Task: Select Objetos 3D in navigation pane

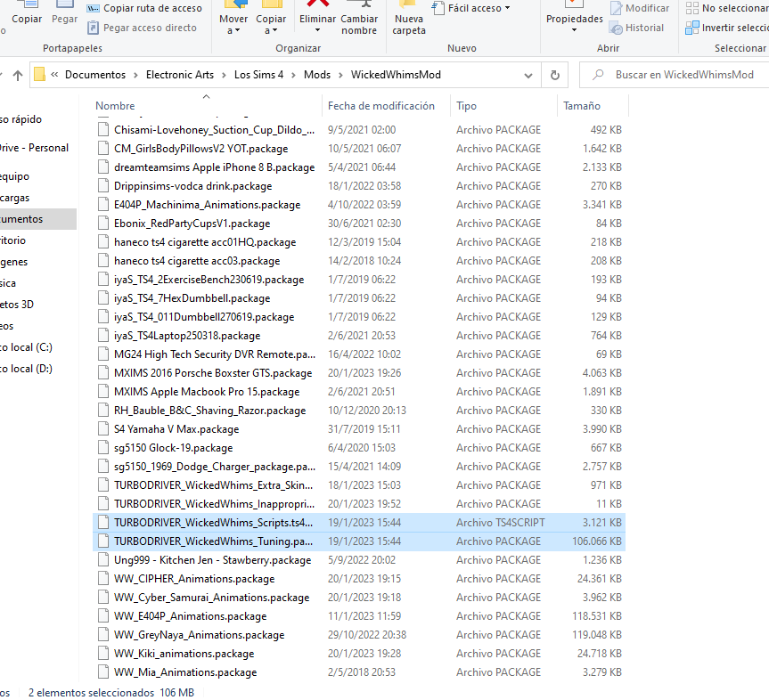Action: (x=17, y=305)
